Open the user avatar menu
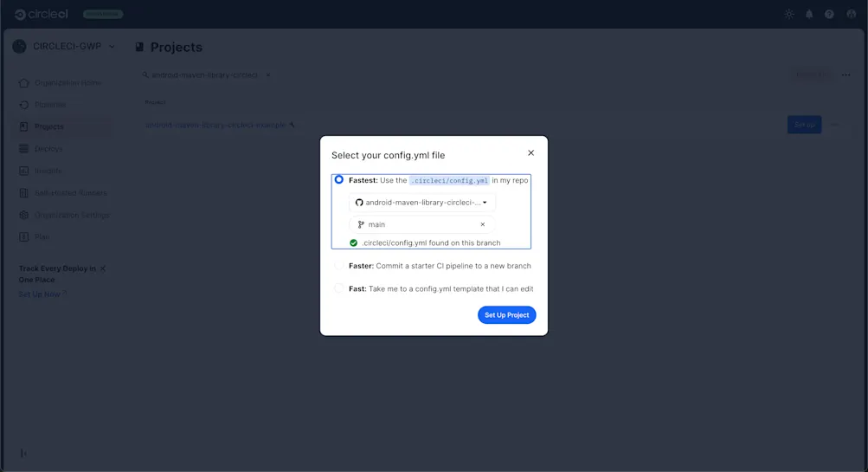The width and height of the screenshot is (868, 472). click(852, 15)
